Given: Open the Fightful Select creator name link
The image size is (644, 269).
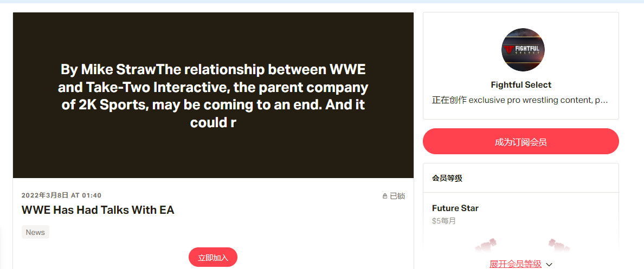Looking at the screenshot, I should pos(521,85).
